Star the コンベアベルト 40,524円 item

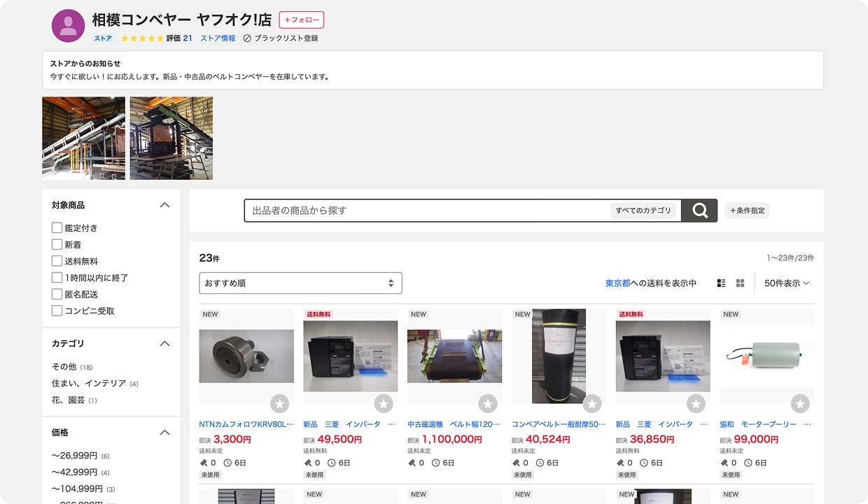tap(592, 403)
